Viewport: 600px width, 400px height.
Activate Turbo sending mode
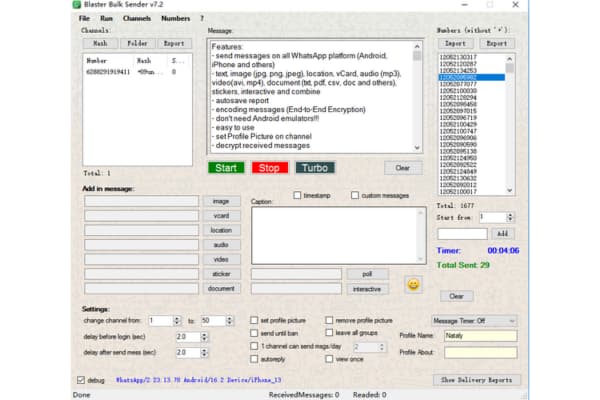click(x=315, y=168)
